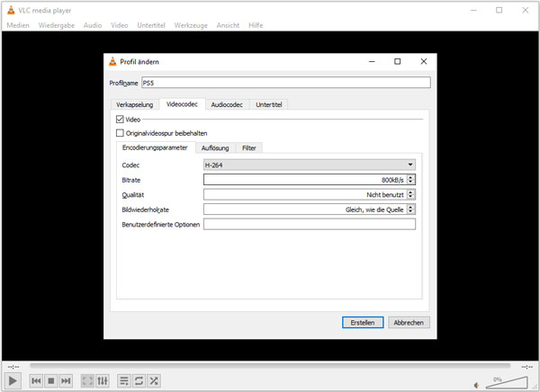The width and height of the screenshot is (540, 392).
Task: Click the Bildwiederholrate spinner arrows
Action: click(x=411, y=209)
